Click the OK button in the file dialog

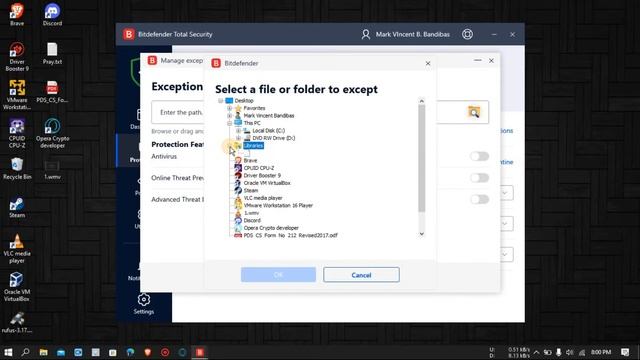[278, 275]
